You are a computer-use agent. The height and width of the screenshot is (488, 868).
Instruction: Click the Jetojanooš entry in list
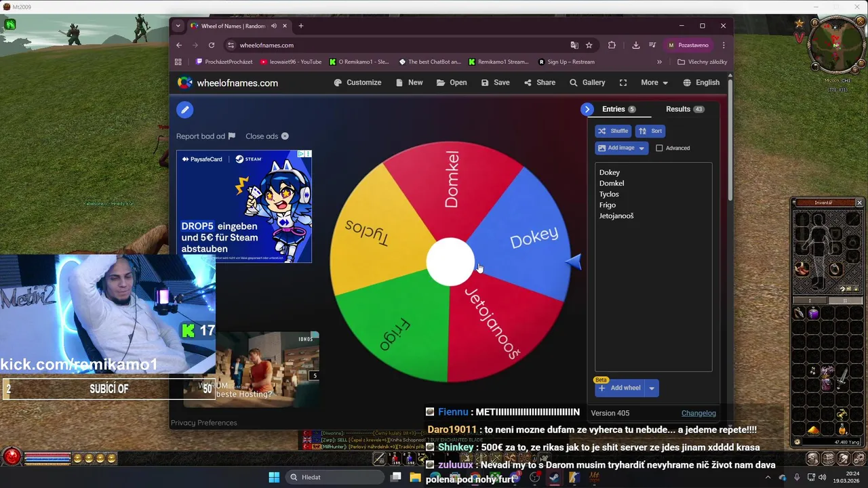point(616,216)
